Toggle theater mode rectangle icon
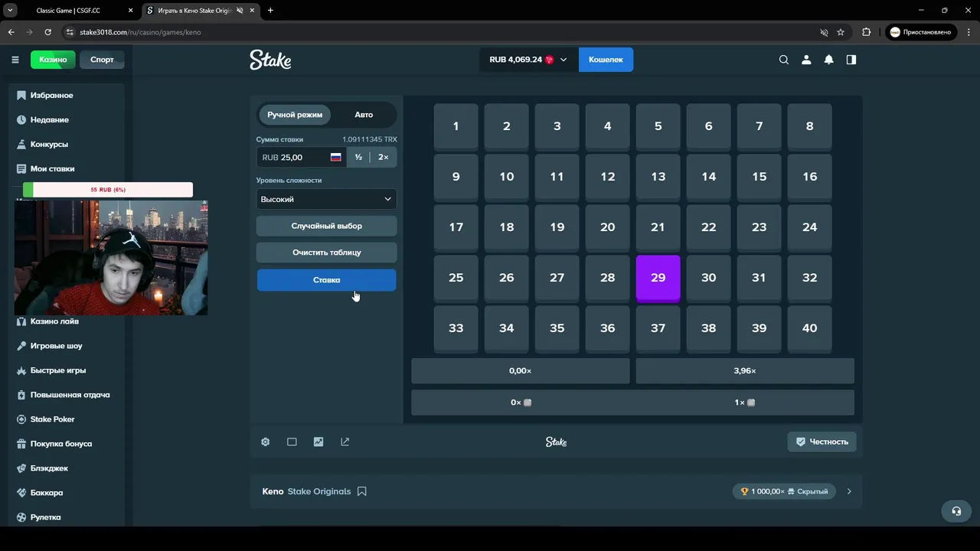Viewport: 980px width, 551px height. (292, 442)
